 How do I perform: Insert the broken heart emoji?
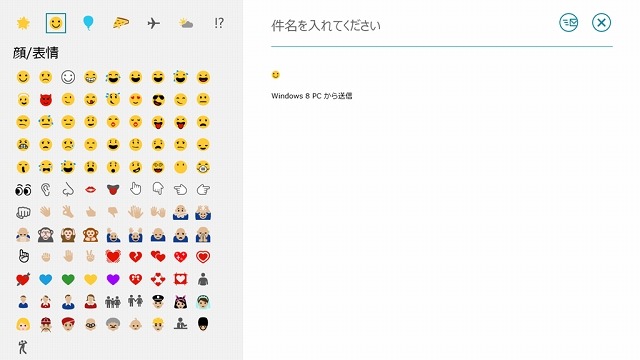[x=136, y=257]
